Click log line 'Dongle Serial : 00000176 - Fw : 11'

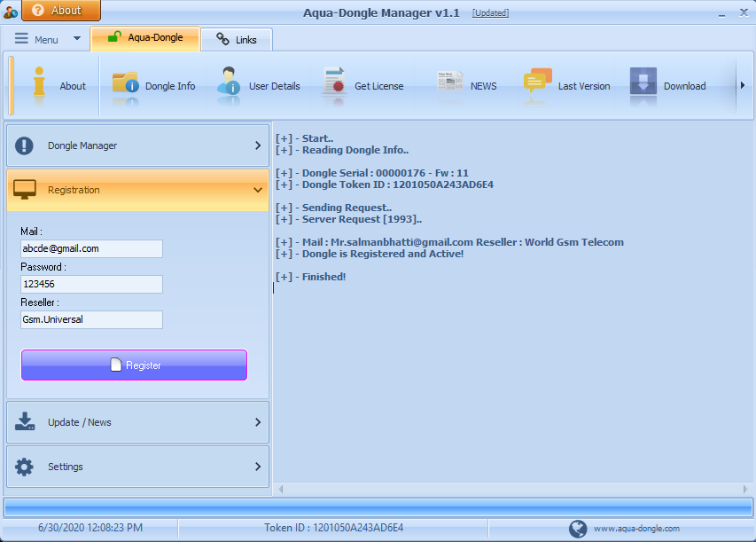pos(371,173)
